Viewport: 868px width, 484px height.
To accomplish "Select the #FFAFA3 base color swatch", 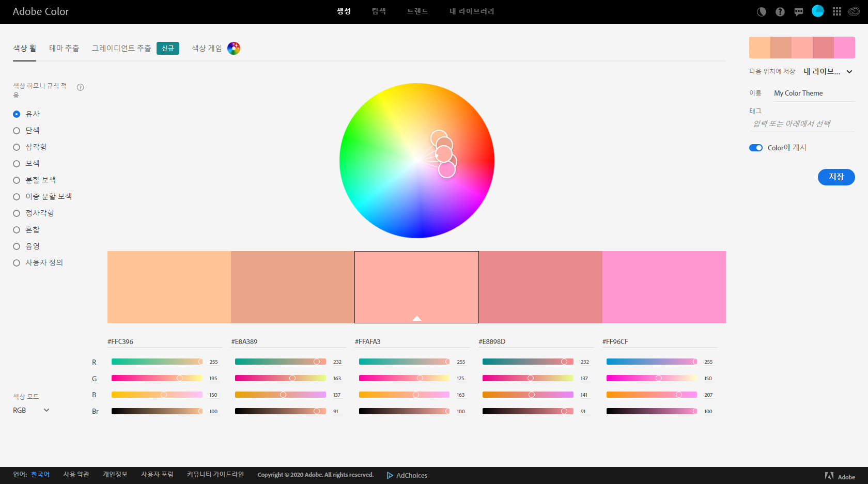I will pyautogui.click(x=416, y=287).
